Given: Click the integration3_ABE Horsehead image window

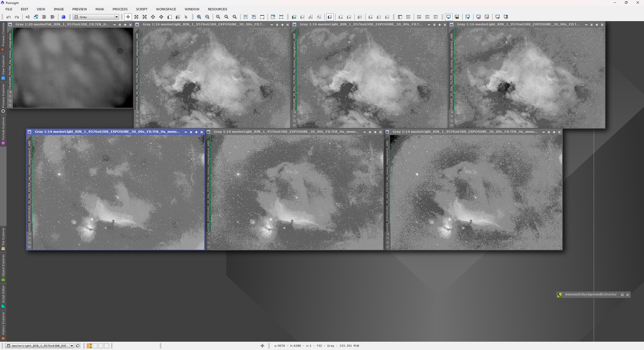Looking at the screenshot, I should pyautogui.click(x=118, y=192).
